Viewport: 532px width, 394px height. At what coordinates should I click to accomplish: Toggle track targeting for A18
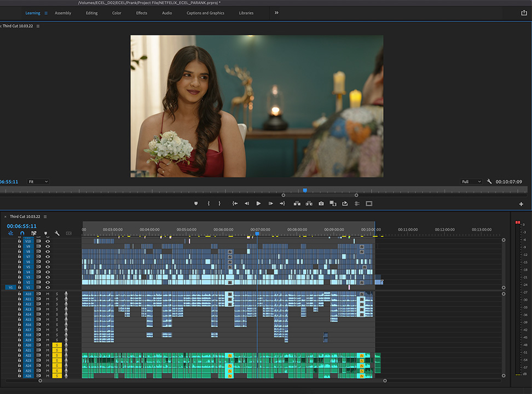click(28, 335)
